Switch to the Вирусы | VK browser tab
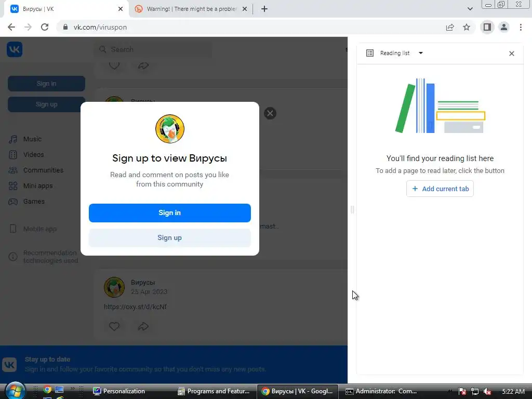The image size is (532, 399). click(x=66, y=9)
